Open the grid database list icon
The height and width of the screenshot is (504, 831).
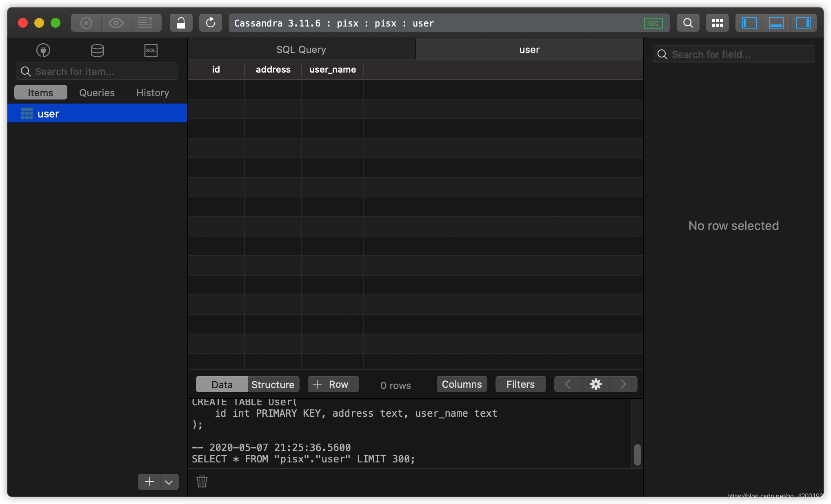[x=718, y=23]
